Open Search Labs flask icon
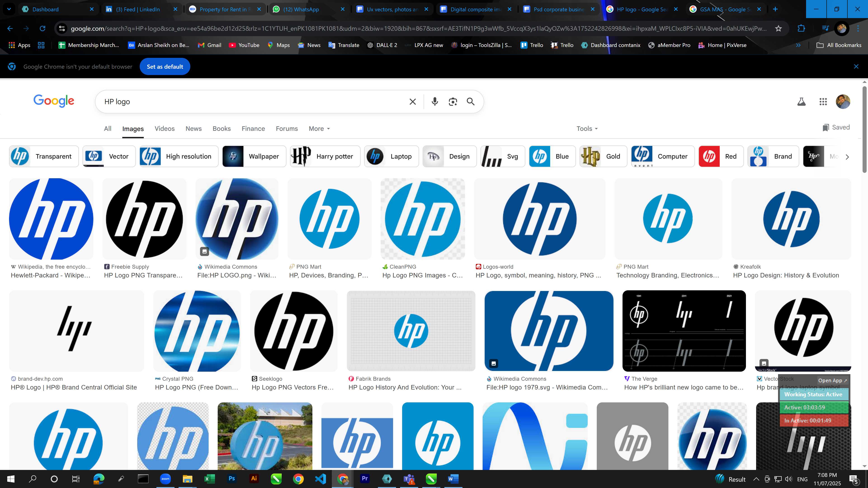The image size is (868, 488). click(801, 101)
